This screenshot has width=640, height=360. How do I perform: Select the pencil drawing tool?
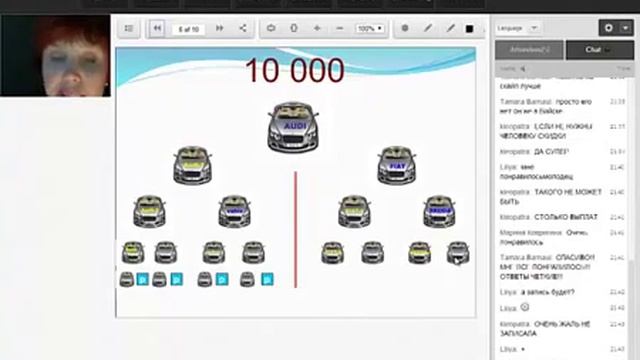[428, 28]
